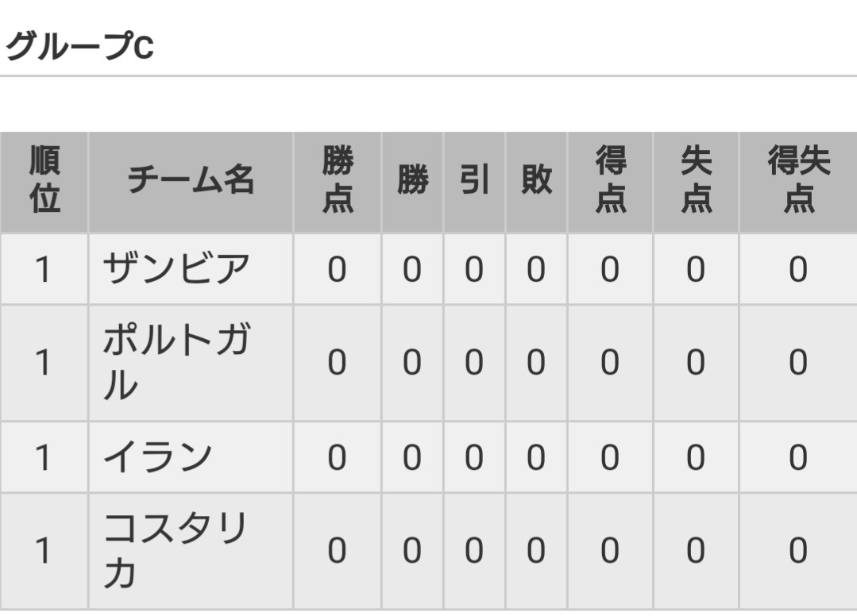Select the 引 column header
857x616 pixels.
coord(474,179)
